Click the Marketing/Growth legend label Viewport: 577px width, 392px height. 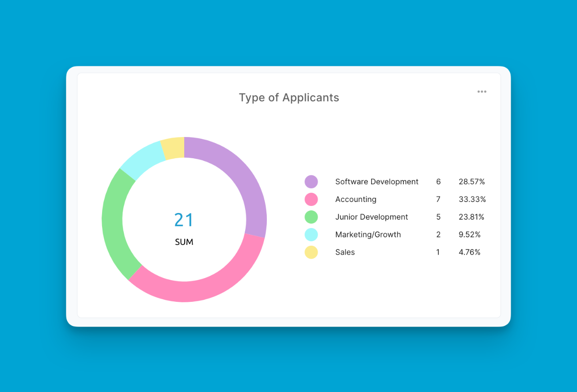click(x=368, y=235)
